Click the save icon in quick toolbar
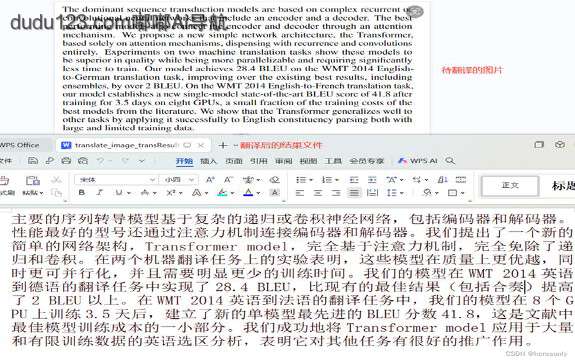The image size is (575, 360). pyautogui.click(x=33, y=161)
